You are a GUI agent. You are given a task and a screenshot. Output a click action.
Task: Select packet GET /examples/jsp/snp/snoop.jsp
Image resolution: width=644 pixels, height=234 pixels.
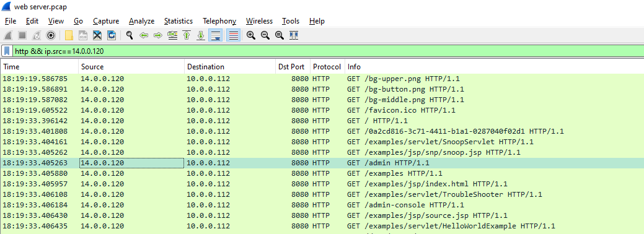coord(322,152)
